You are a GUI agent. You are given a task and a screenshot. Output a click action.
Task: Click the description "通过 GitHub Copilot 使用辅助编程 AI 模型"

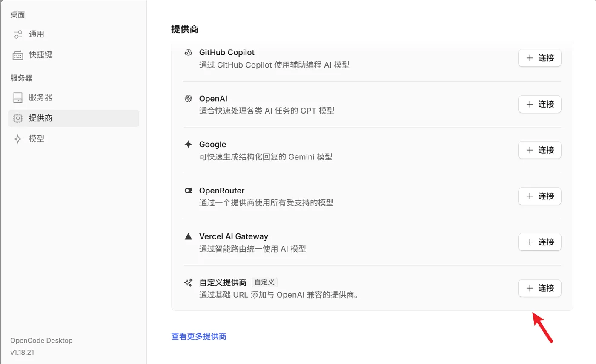[274, 65]
